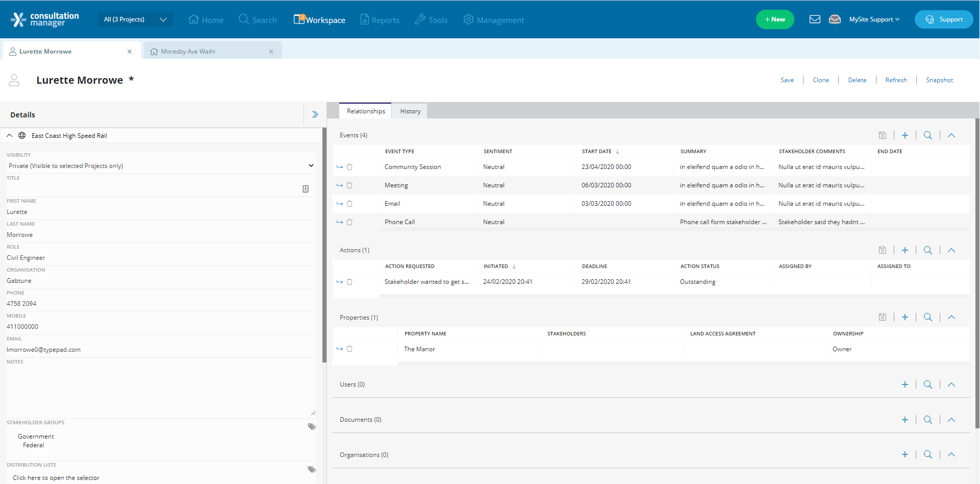980x484 pixels.
Task: Collapse the Properties section
Action: (951, 317)
